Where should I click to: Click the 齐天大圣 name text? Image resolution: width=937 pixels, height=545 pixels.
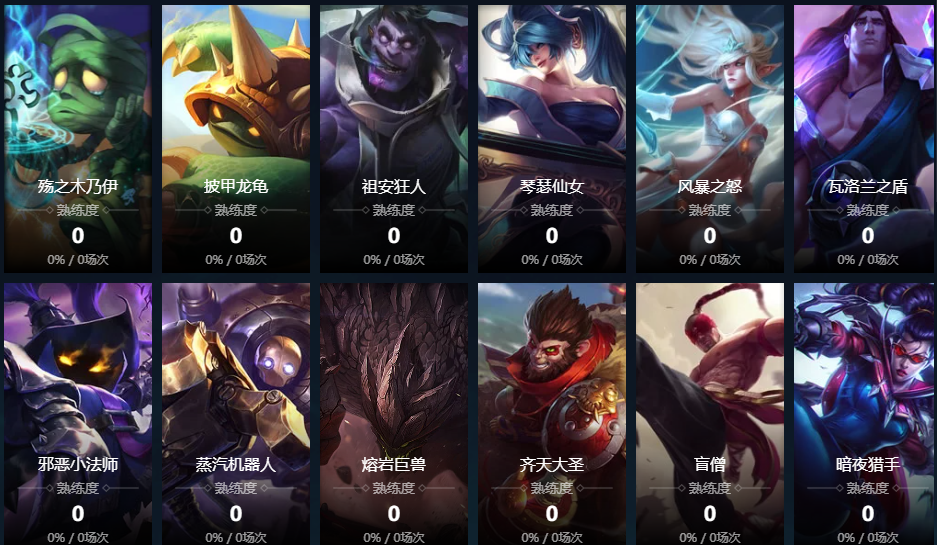552,464
